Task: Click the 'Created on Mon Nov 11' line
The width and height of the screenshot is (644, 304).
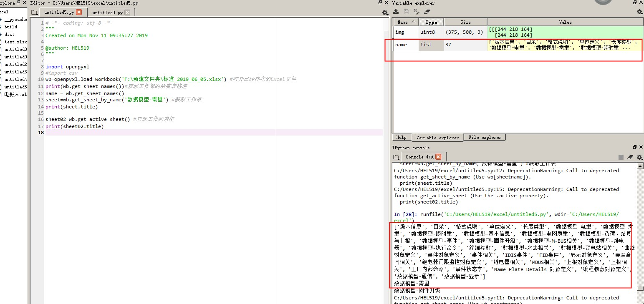Action: (96, 35)
